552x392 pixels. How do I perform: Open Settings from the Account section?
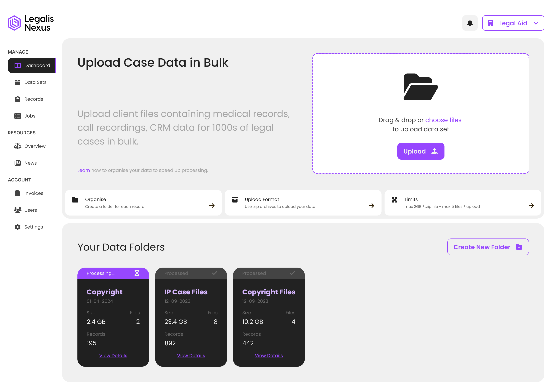(x=34, y=227)
